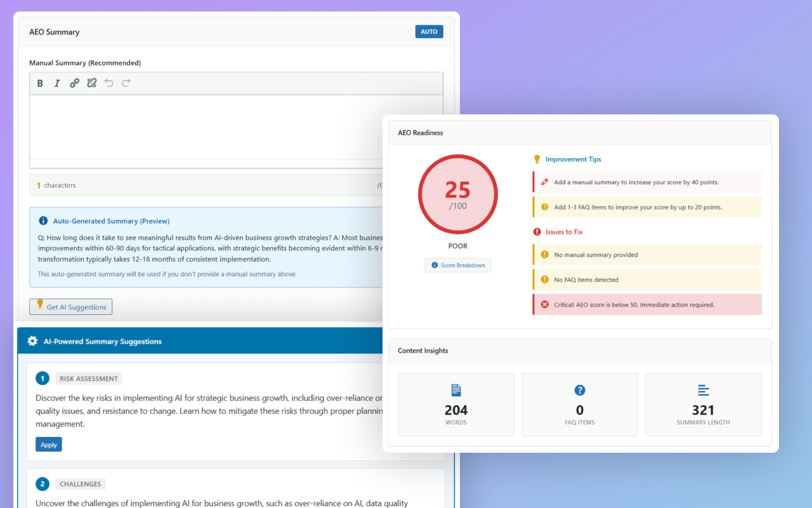Screen dimensions: 812x508
Task: Click the question mark icon above FAQ items
Action: point(579,390)
